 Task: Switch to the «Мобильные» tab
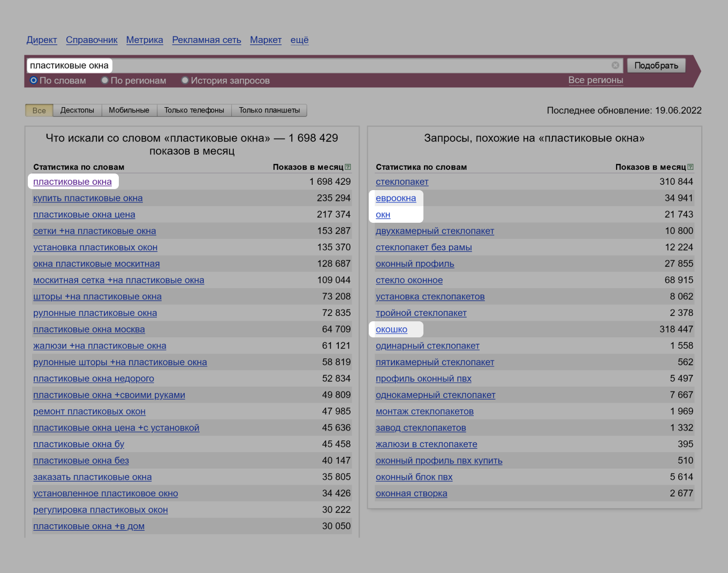point(129,110)
